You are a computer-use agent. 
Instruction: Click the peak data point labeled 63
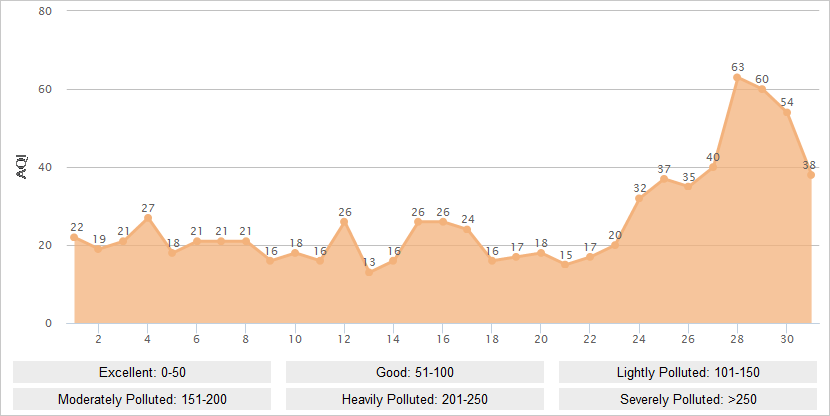737,77
